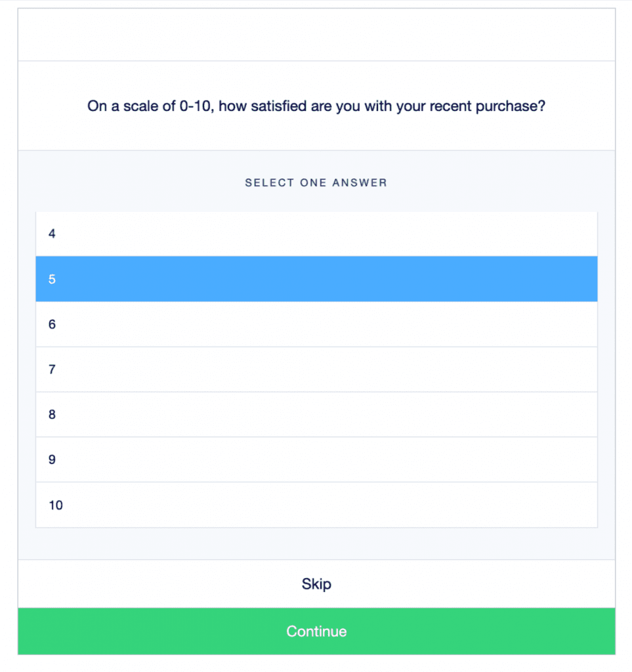Viewport: 632px width, 672px height.
Task: Click the blank header area above the question
Action: click(x=316, y=33)
